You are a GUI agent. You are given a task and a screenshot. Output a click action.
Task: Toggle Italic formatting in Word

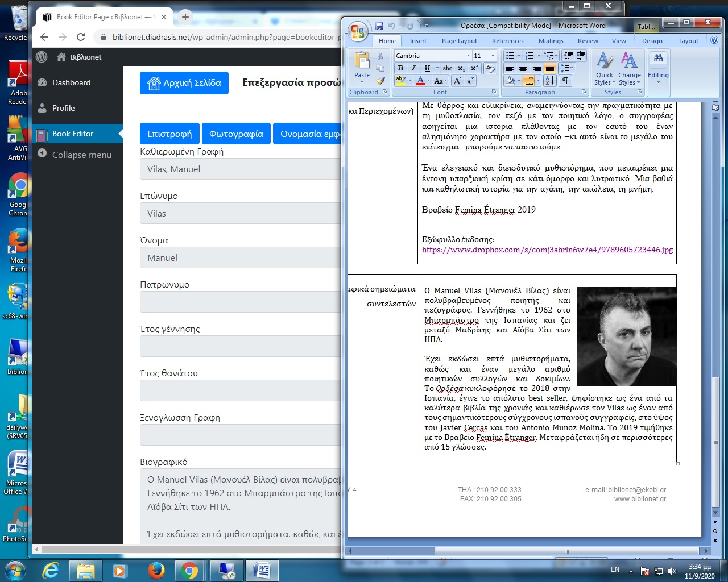click(413, 68)
